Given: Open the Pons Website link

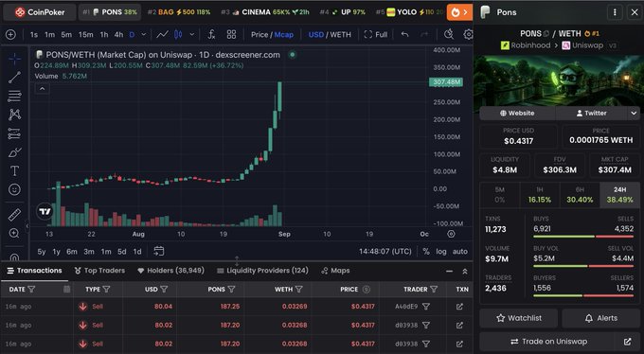Looking at the screenshot, I should pos(517,113).
